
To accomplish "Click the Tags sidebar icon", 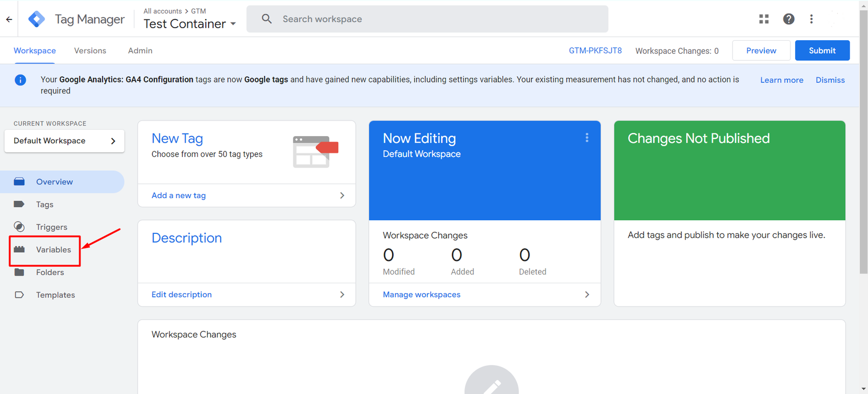I will (x=19, y=204).
